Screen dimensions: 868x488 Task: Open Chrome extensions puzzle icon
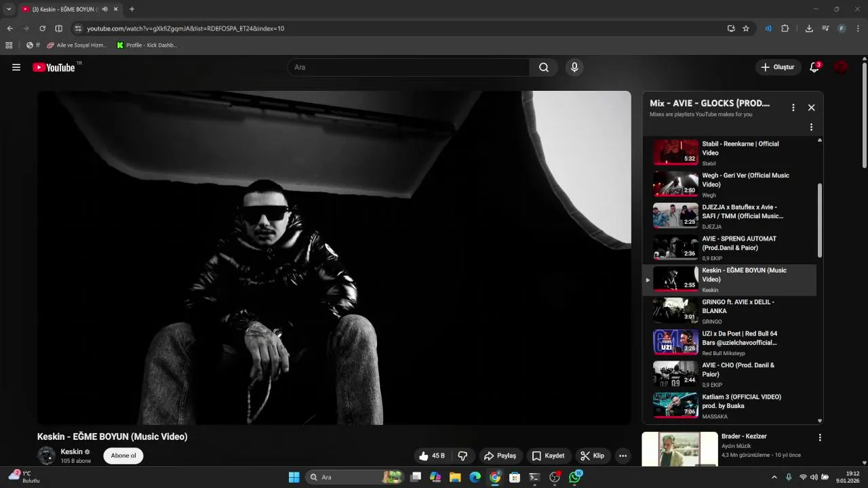pos(785,28)
